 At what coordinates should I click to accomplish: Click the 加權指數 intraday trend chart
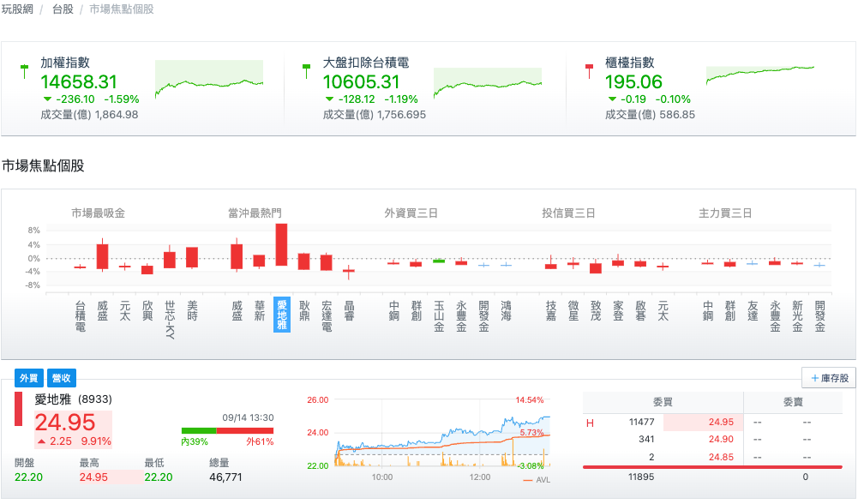[x=209, y=80]
